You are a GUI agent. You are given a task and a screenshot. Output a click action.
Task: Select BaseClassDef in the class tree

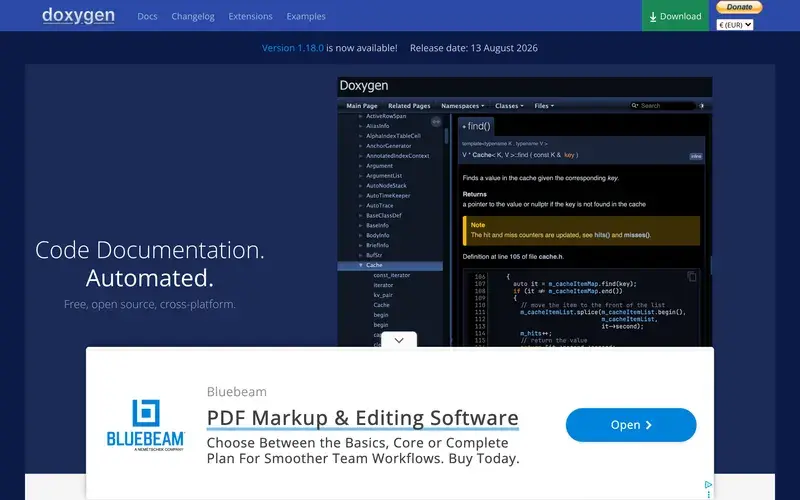[x=384, y=215]
